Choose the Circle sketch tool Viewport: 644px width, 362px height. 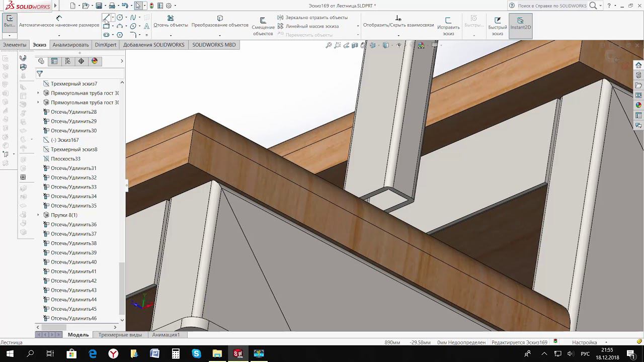120,17
